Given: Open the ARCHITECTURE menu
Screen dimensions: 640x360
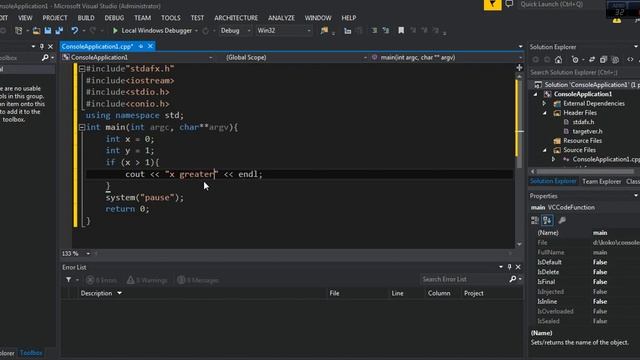Looking at the screenshot, I should click(236, 18).
